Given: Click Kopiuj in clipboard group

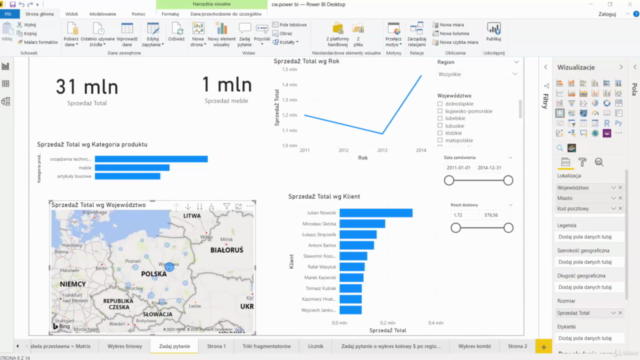Looking at the screenshot, I should point(27,33).
